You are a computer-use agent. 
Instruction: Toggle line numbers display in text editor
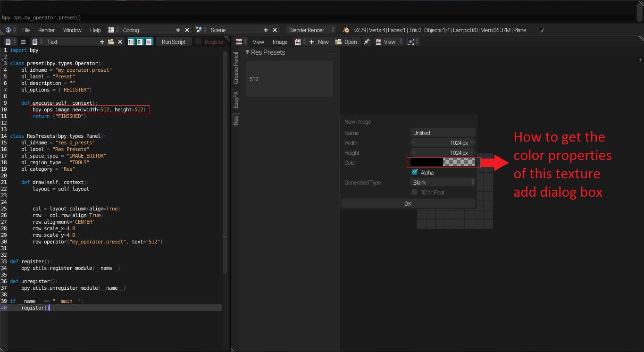pyautogui.click(x=131, y=42)
